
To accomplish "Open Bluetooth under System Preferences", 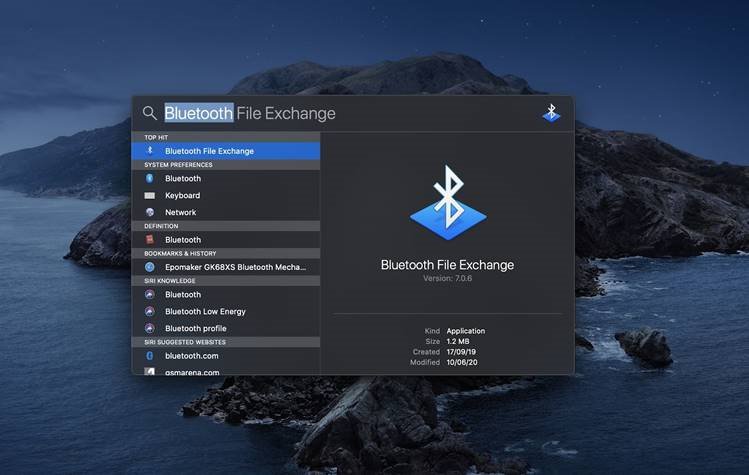I will (225, 178).
